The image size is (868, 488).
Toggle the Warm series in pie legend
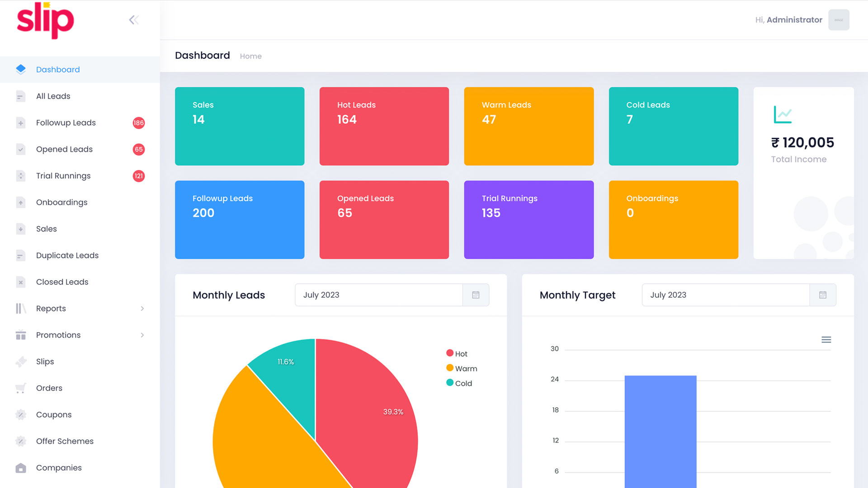pos(462,368)
